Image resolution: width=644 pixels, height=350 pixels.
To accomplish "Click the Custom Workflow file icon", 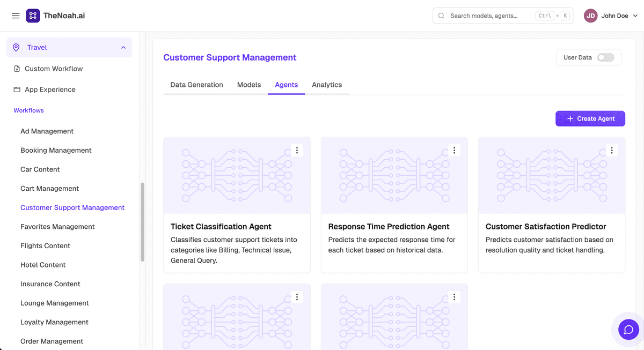I will [17, 69].
